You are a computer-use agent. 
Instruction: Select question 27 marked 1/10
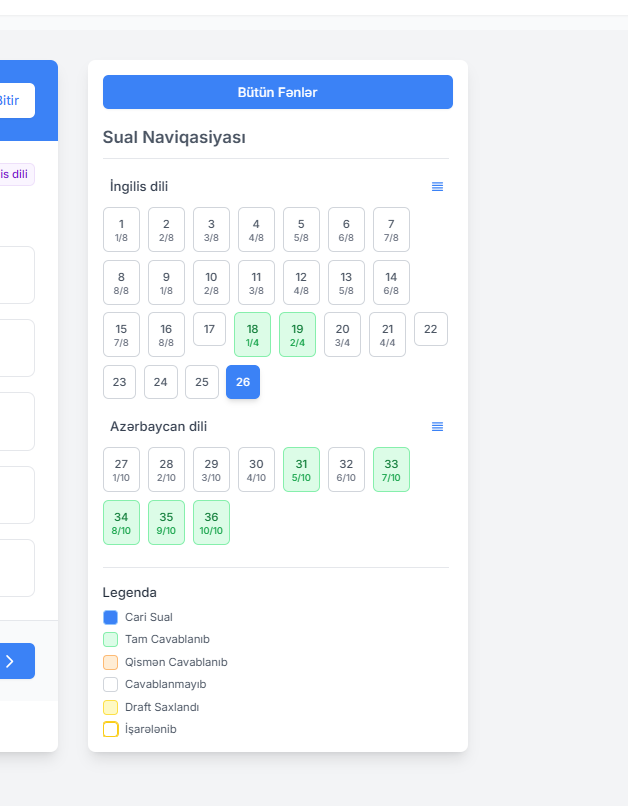121,469
